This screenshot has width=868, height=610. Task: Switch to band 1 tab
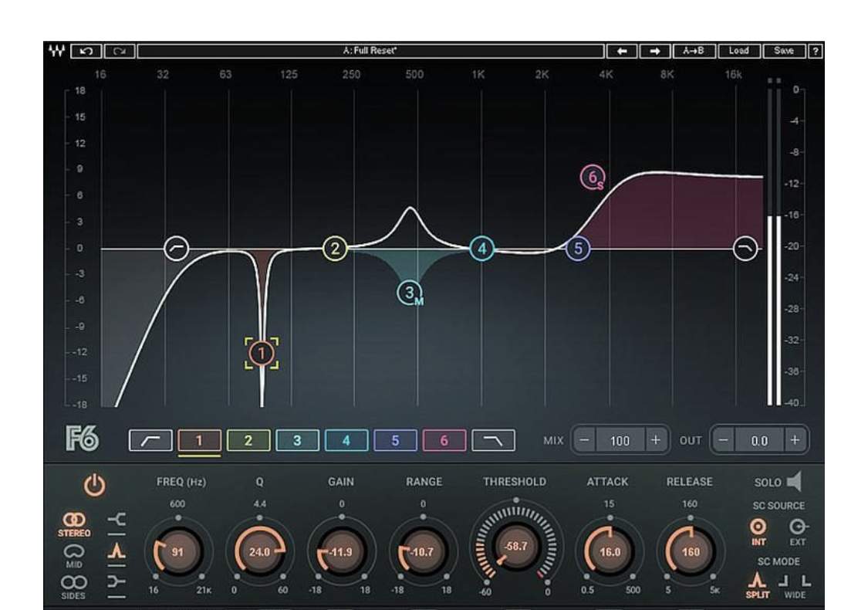click(x=199, y=440)
